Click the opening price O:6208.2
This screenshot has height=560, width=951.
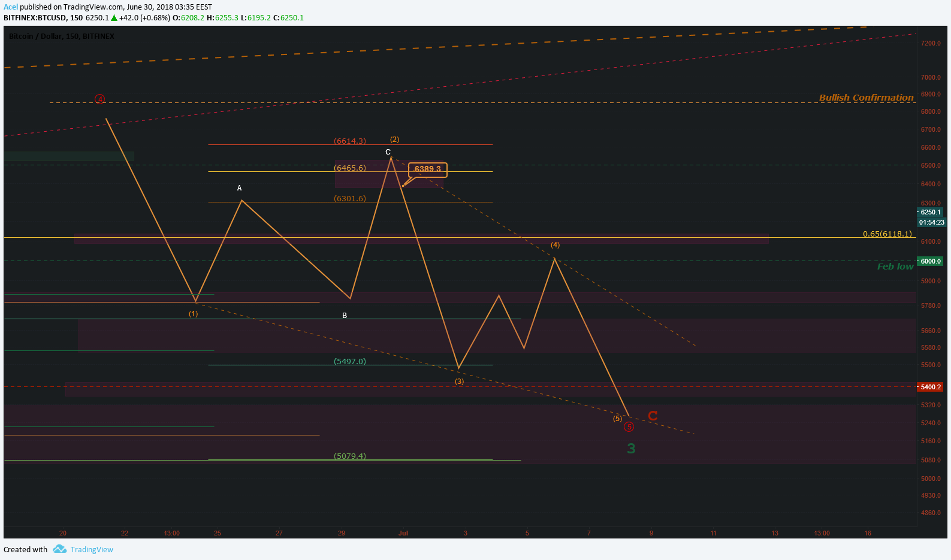[188, 18]
